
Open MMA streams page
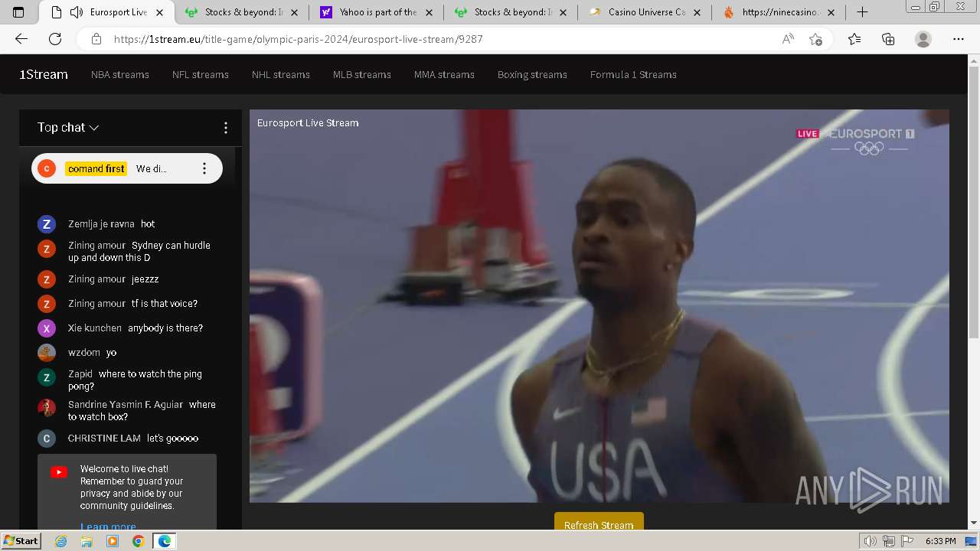444,74
